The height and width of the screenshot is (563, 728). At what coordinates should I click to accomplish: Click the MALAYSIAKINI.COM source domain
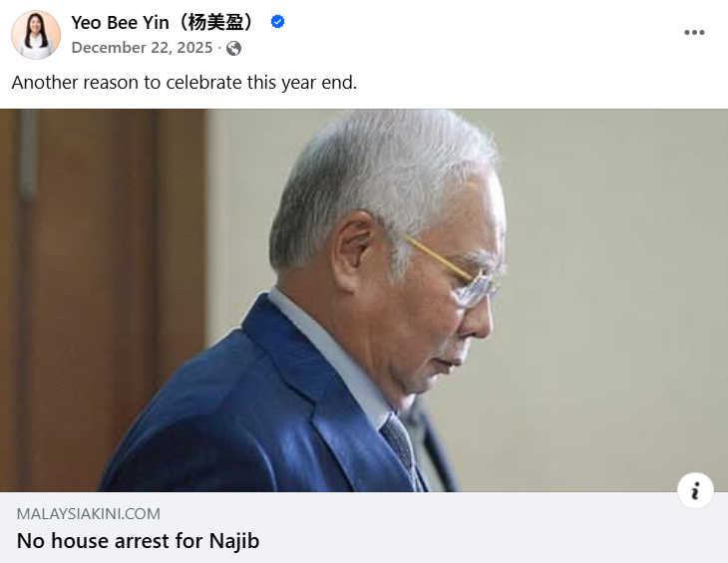click(88, 514)
